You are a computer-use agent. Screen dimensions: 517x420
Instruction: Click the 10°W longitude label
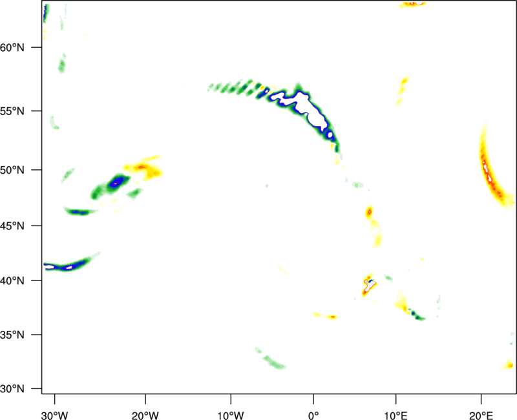(231, 415)
